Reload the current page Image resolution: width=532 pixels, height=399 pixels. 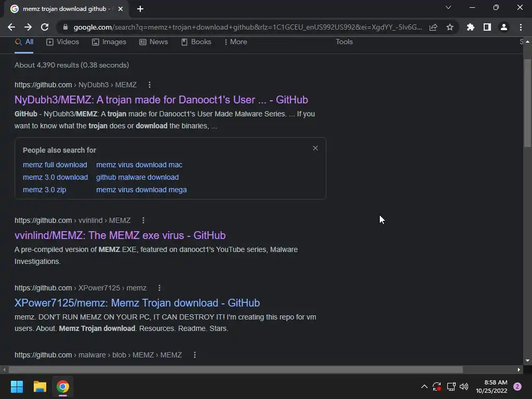(45, 27)
